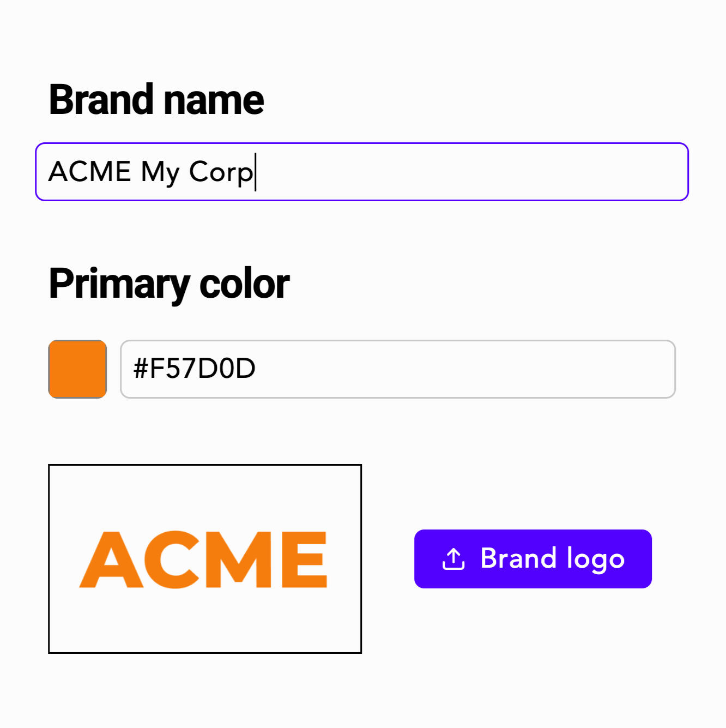Screen dimensions: 726x728
Task: Focus the Brand name text field
Action: tap(361, 172)
